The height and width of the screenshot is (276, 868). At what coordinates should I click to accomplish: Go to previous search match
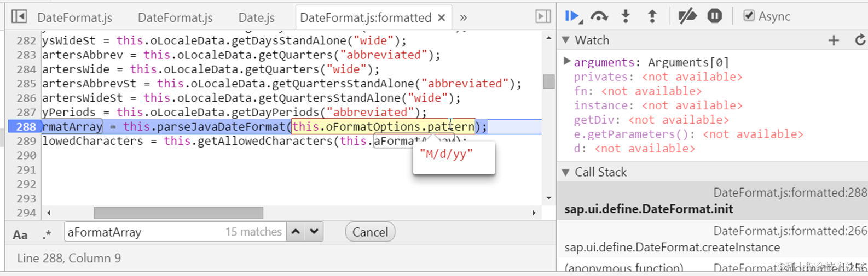296,232
